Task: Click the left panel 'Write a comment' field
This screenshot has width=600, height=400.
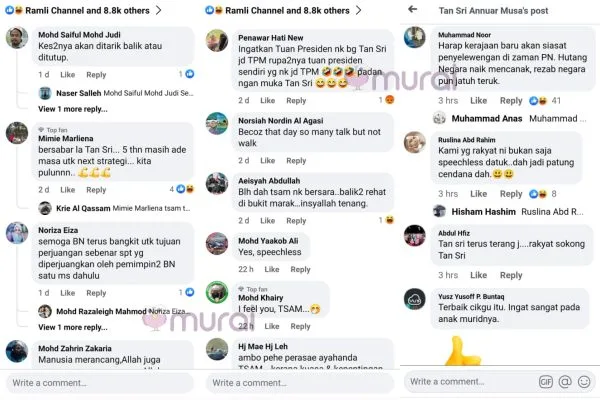Action: [x=100, y=383]
